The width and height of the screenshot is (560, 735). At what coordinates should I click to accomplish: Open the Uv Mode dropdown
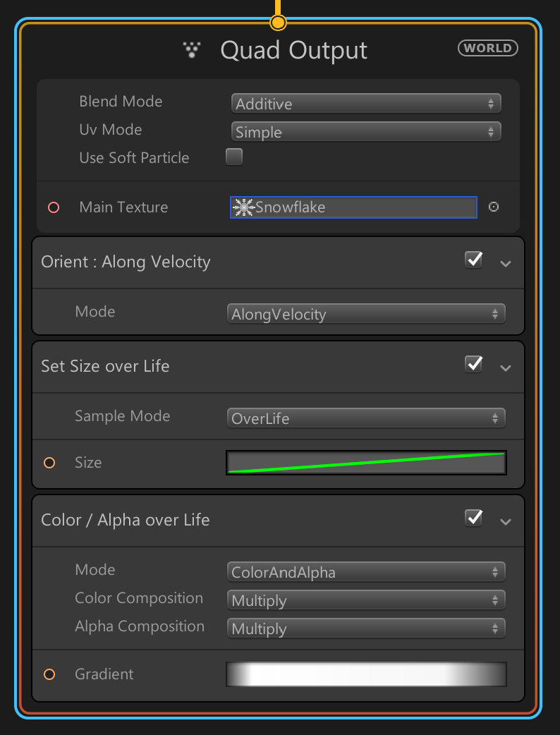pos(365,132)
